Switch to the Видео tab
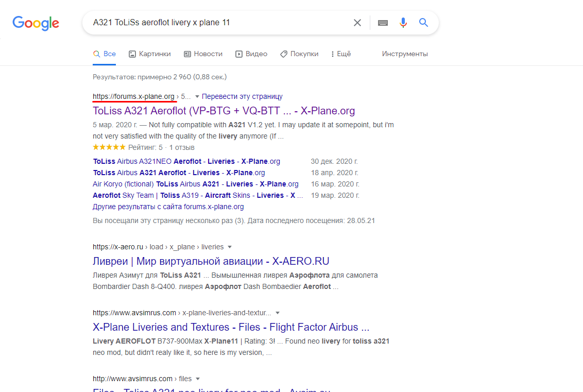 [251, 54]
